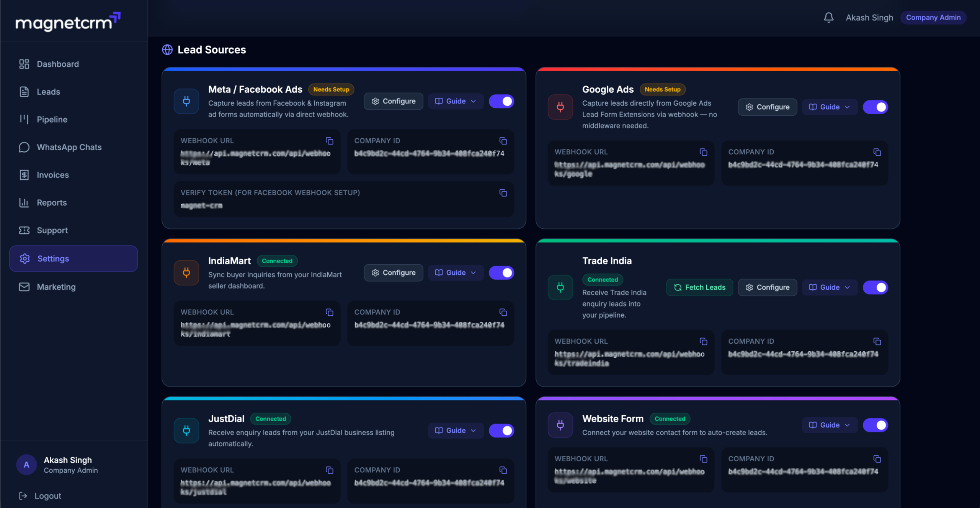Click the Lead Sources globe icon

click(167, 50)
